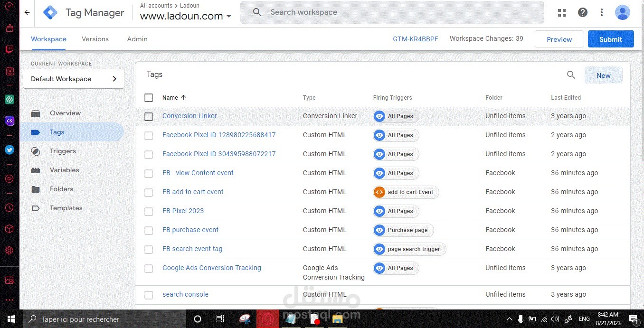This screenshot has width=644, height=328.
Task: Click the Preview button
Action: 559,39
